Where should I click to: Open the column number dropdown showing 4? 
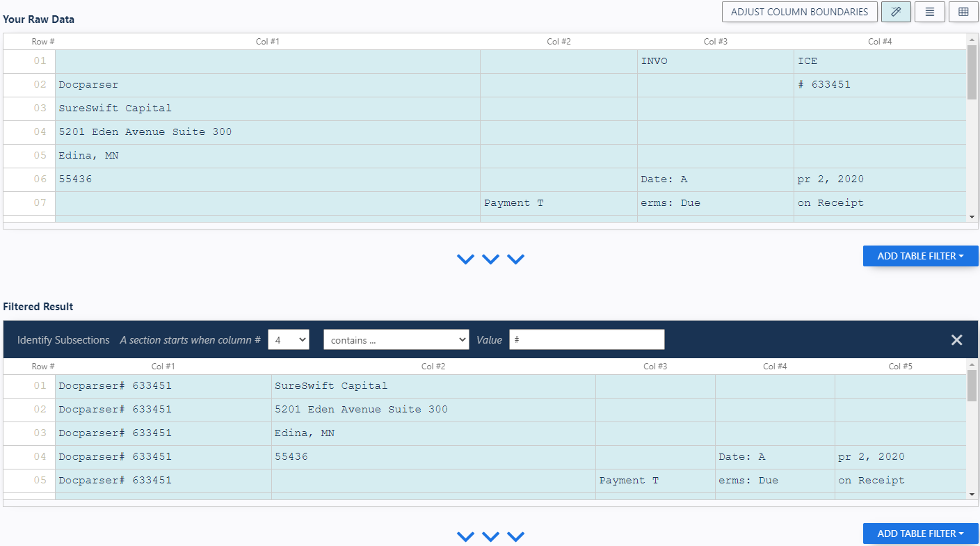coord(288,339)
